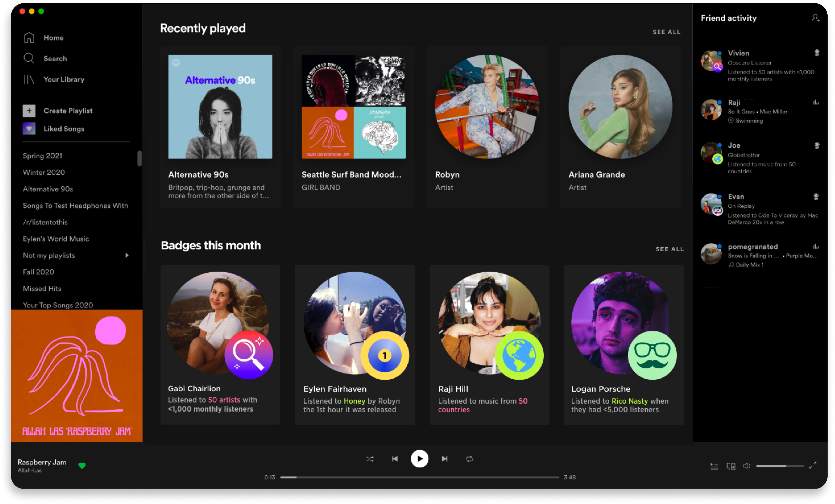Open the play queue icon

714,466
